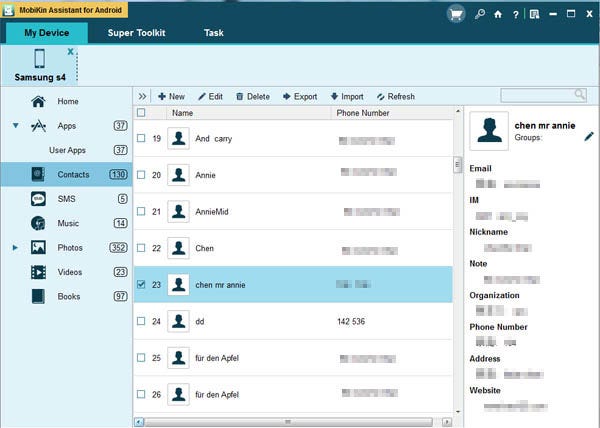Viewport: 600px width, 428px height.
Task: Click the contacts search input field
Action: (x=543, y=95)
